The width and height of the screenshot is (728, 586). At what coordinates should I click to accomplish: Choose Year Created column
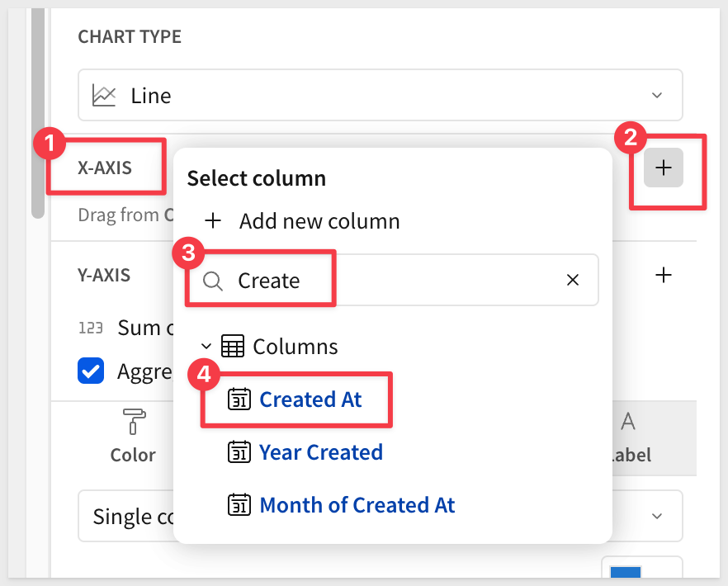pyautogui.click(x=321, y=452)
